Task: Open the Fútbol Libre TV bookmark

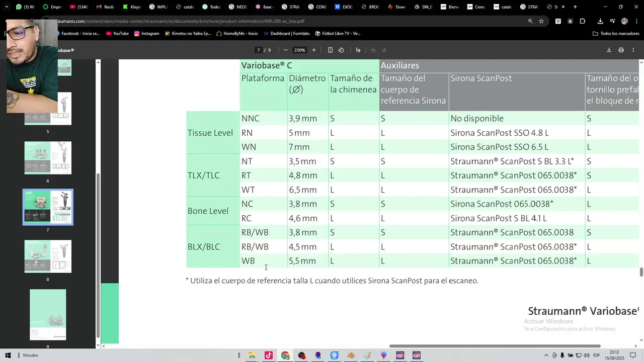Action: [x=338, y=34]
